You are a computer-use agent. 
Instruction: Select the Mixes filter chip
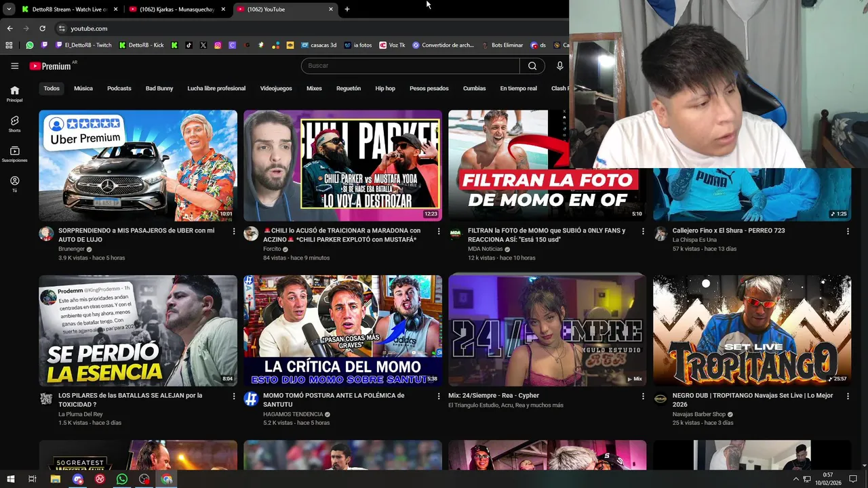(314, 88)
